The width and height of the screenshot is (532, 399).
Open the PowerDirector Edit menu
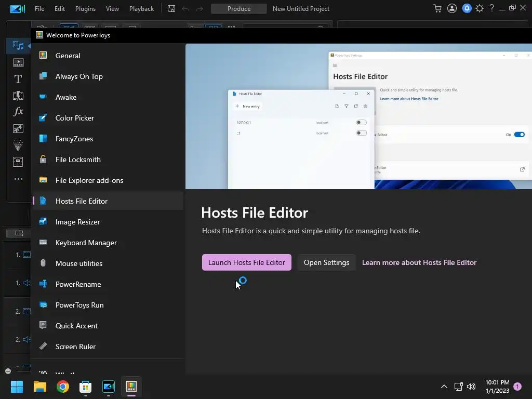[59, 9]
